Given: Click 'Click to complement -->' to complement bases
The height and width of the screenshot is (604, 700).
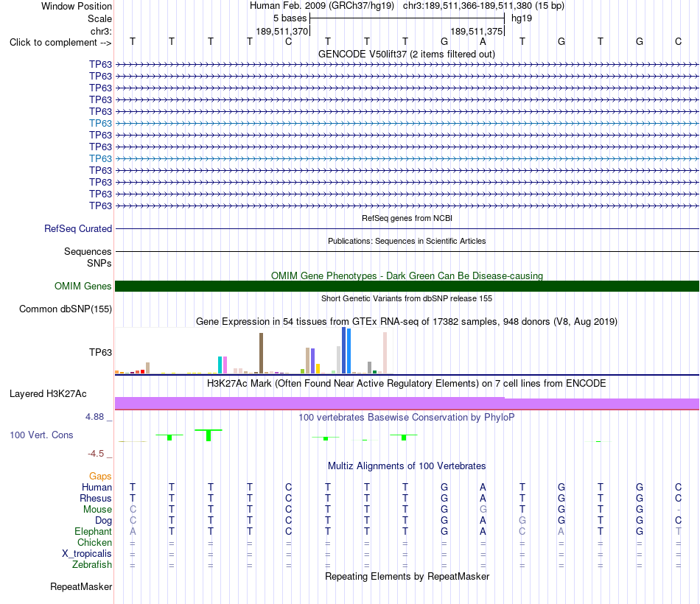Looking at the screenshot, I should (60, 43).
